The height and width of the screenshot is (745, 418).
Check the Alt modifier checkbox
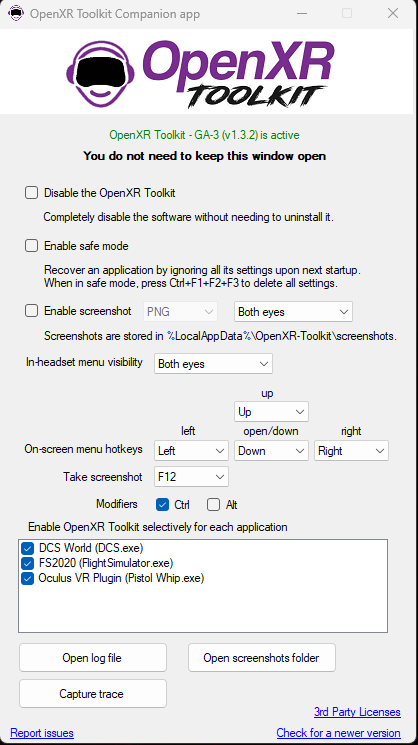click(213, 505)
